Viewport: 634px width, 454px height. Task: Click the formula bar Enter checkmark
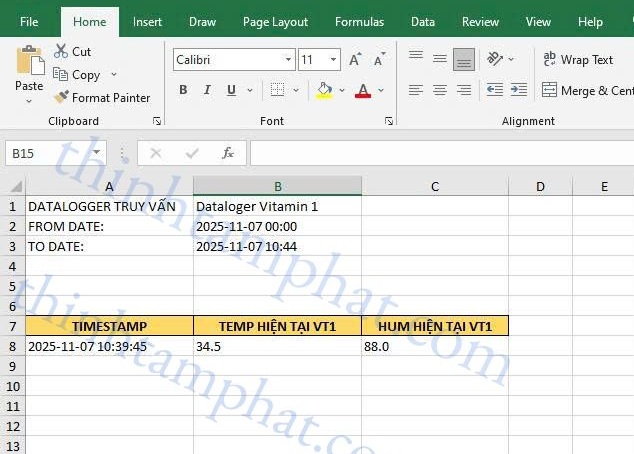point(192,153)
